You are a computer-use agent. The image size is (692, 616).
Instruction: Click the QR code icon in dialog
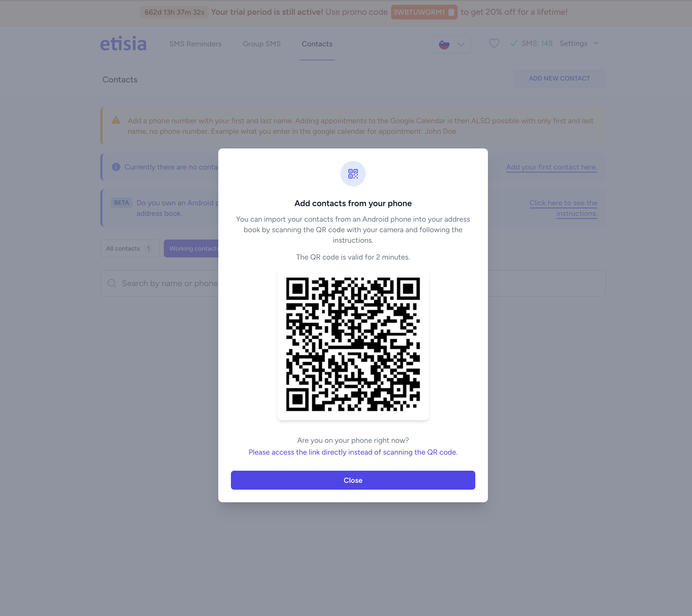click(x=353, y=174)
